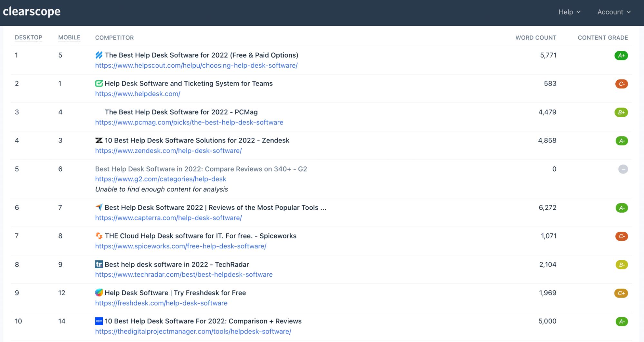Click the word count value 2,104
The width and height of the screenshot is (644, 342).
pyautogui.click(x=548, y=264)
